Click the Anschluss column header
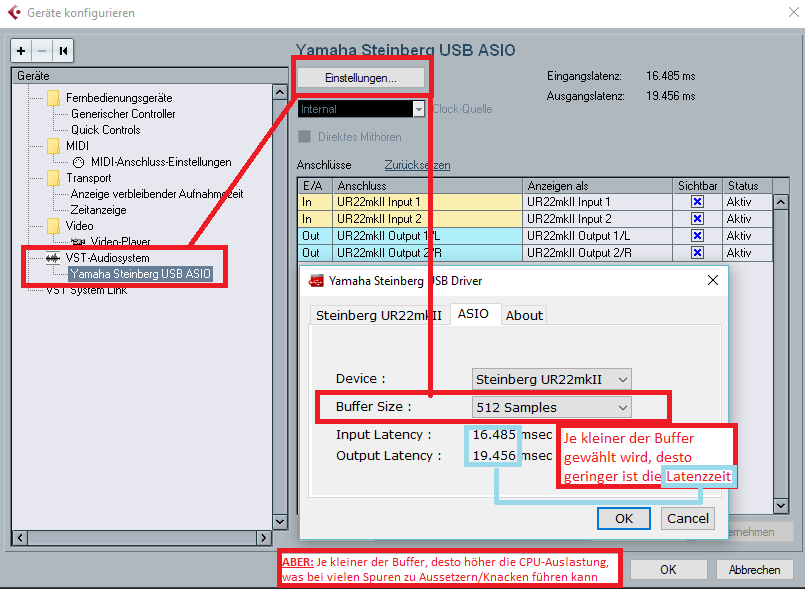This screenshot has width=805, height=589. [x=428, y=186]
